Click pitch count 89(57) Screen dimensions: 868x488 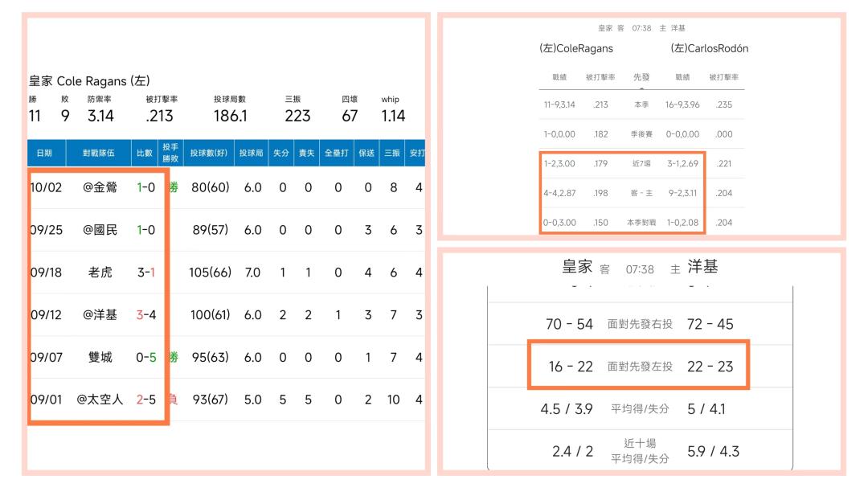click(x=211, y=230)
